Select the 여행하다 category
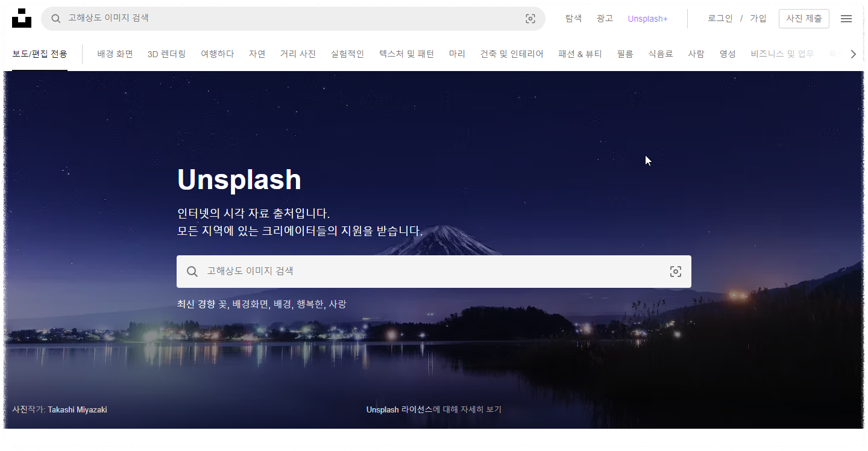Screen dimensions: 868x451 (x=218, y=54)
